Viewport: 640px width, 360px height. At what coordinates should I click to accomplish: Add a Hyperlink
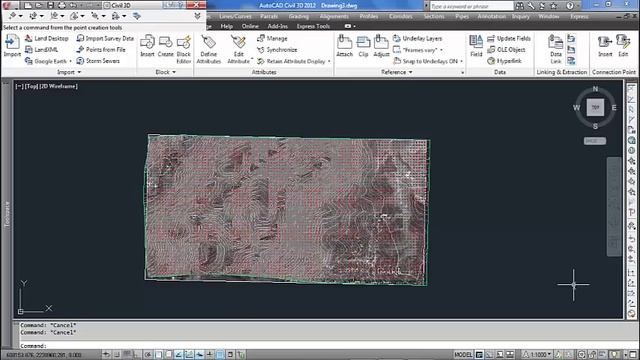click(504, 61)
